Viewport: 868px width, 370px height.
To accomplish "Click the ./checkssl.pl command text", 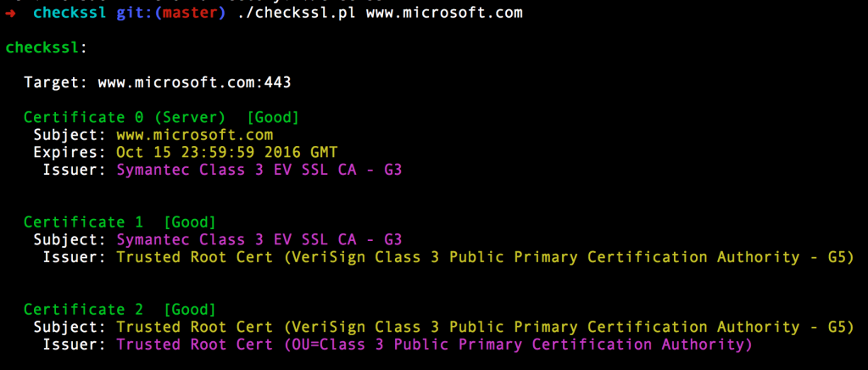I will pos(296,14).
